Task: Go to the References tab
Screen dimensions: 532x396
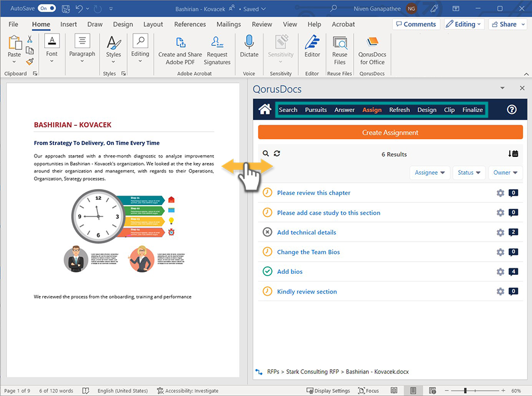Action: tap(190, 24)
